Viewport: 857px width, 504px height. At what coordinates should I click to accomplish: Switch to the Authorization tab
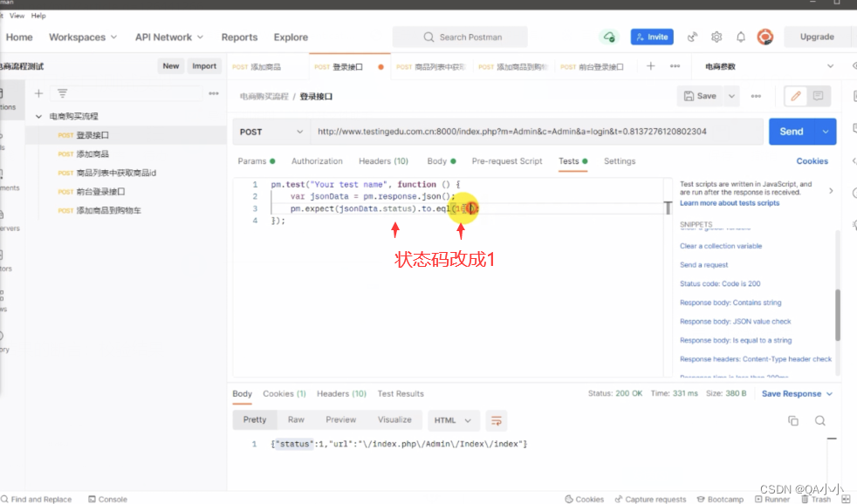(317, 161)
